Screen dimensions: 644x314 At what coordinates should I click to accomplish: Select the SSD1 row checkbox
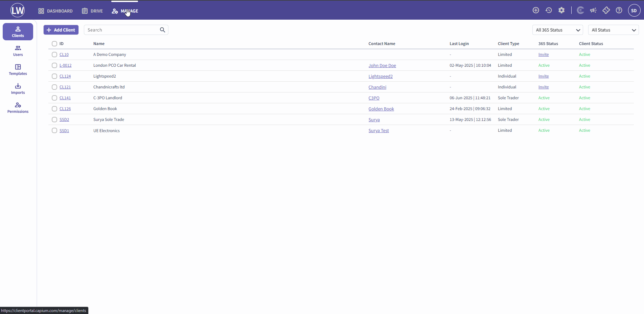tap(54, 130)
